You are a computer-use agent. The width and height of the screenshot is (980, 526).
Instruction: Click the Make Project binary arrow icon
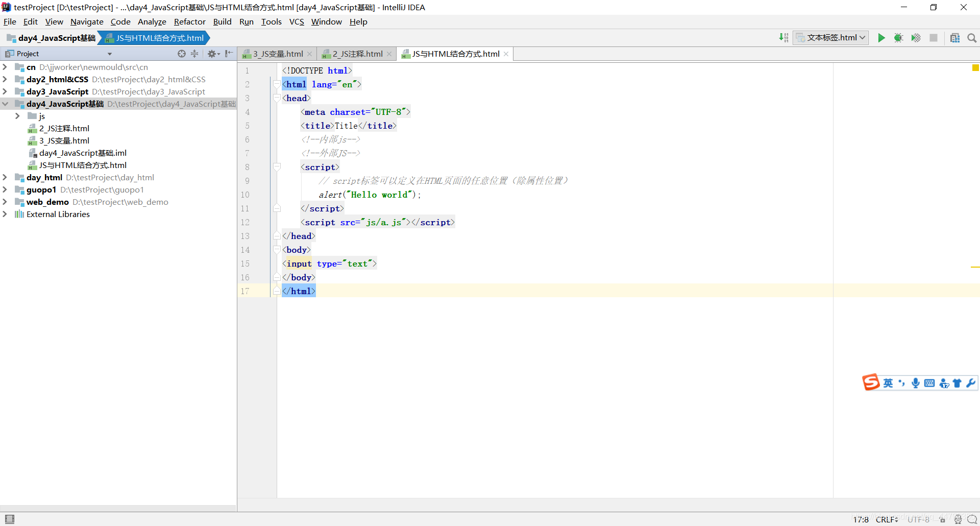pos(783,38)
